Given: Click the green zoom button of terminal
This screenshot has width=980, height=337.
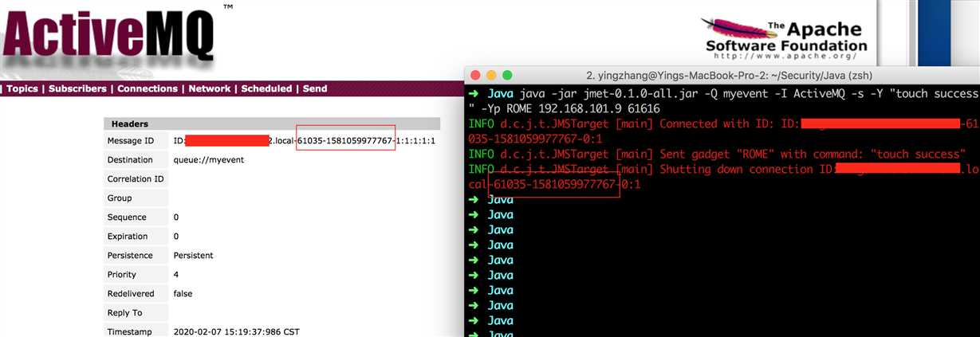Looking at the screenshot, I should coord(506,75).
